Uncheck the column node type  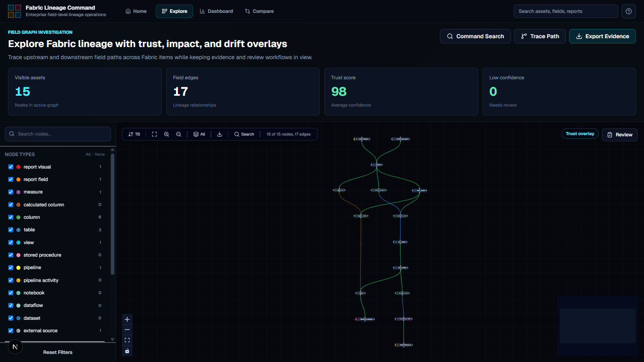(11, 217)
